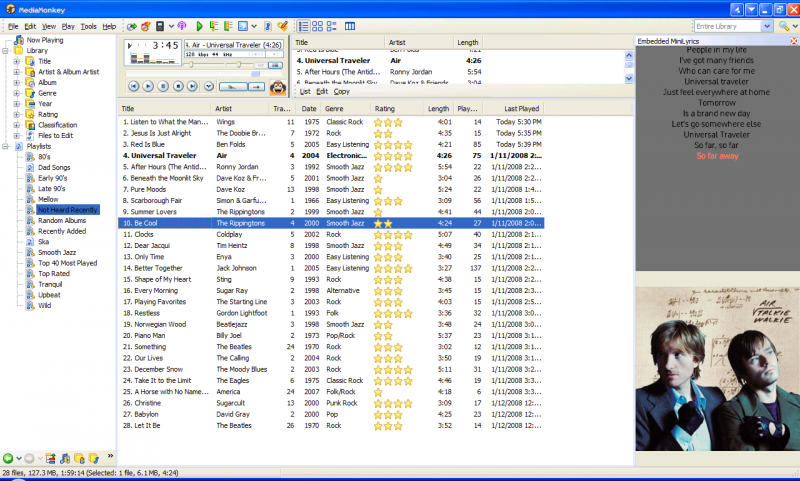Expand the Genre tree node

click(x=16, y=93)
